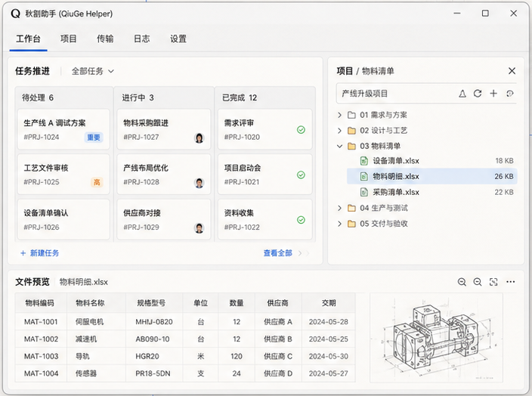
Task: Refresh the project file tree
Action: 478,94
